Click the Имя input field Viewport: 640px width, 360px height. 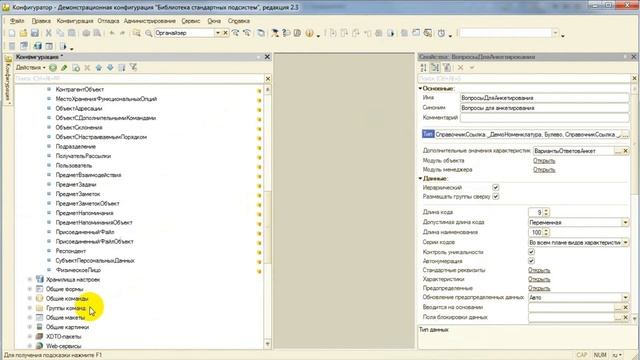pyautogui.click(x=544, y=98)
